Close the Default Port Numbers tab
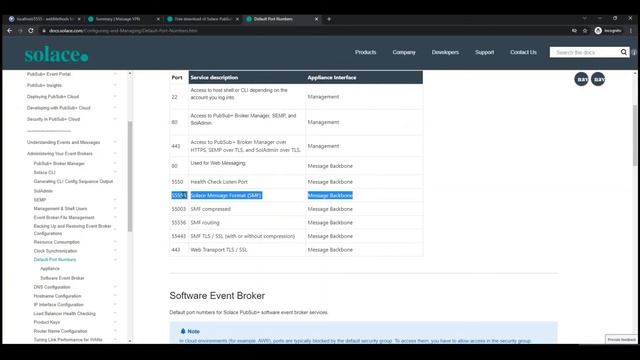Image resolution: width=640 pixels, height=360 pixels. point(316,19)
